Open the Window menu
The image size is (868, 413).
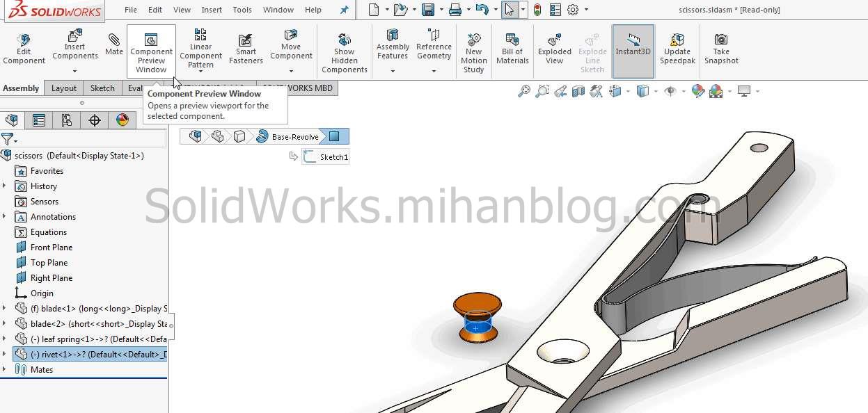click(x=278, y=10)
